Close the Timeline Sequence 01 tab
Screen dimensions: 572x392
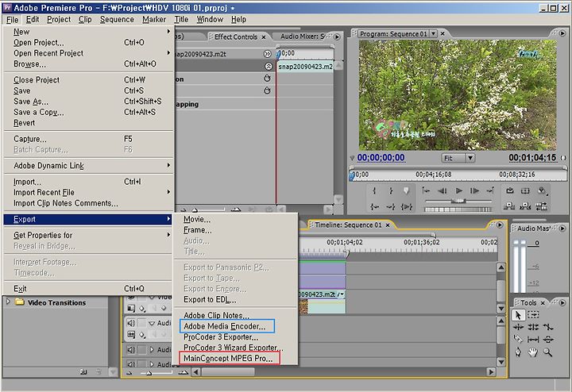coord(388,225)
